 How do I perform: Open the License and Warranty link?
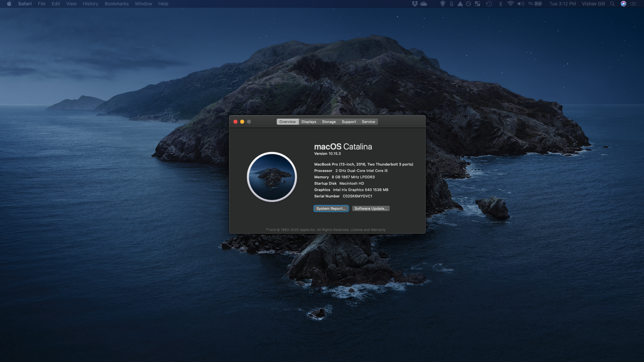368,230
